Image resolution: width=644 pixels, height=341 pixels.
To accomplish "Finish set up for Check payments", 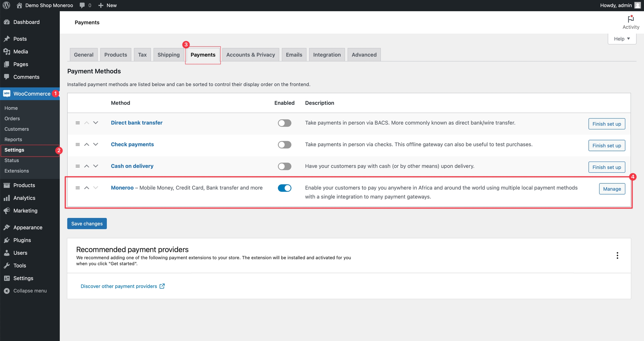I will [x=607, y=146].
